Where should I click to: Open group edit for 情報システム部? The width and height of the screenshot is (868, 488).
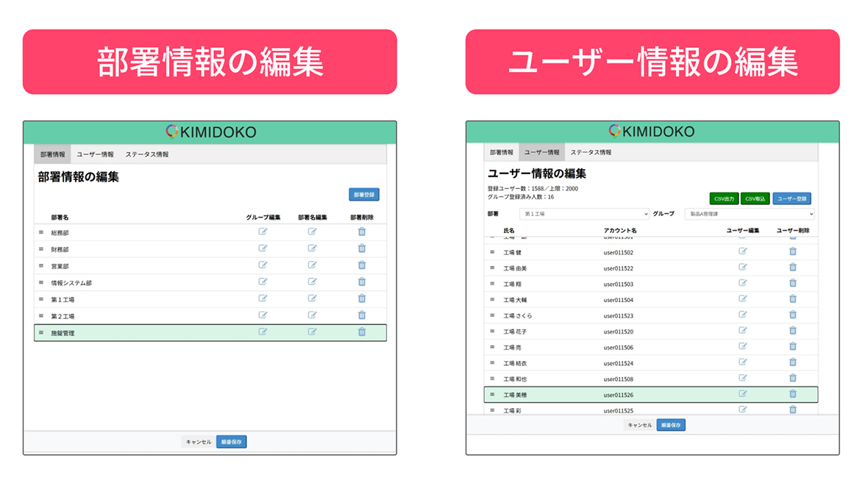click(x=263, y=282)
